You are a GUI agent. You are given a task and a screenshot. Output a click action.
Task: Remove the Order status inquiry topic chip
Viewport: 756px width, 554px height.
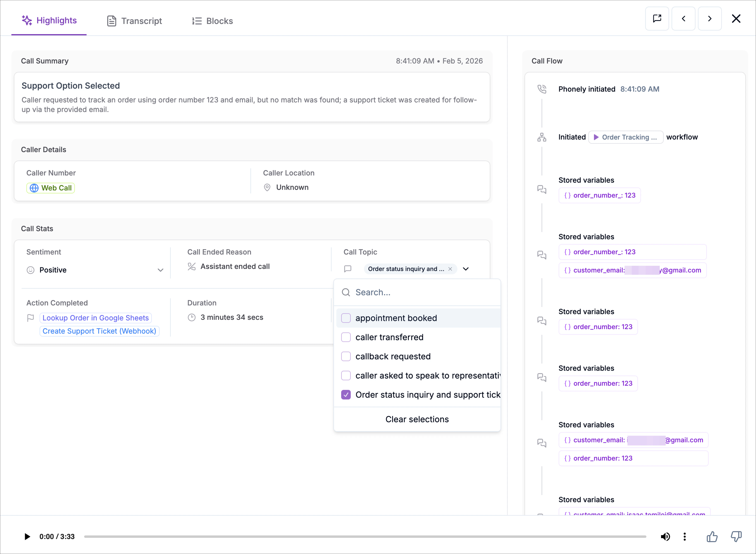(450, 269)
